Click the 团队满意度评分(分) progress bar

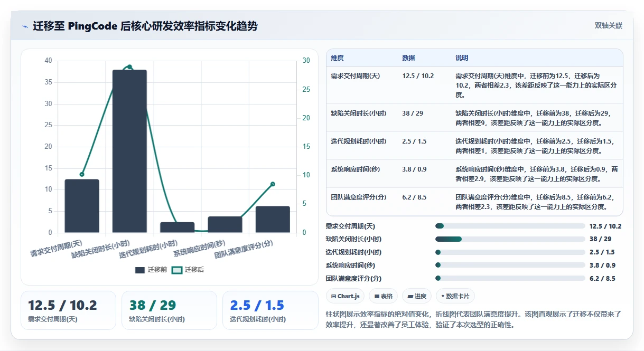(x=510, y=278)
